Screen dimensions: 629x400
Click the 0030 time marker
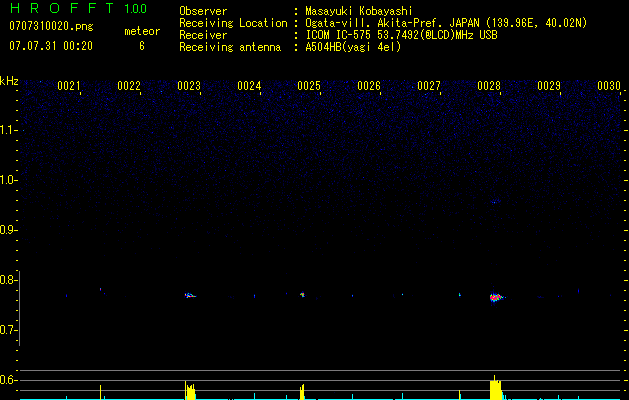pos(609,86)
